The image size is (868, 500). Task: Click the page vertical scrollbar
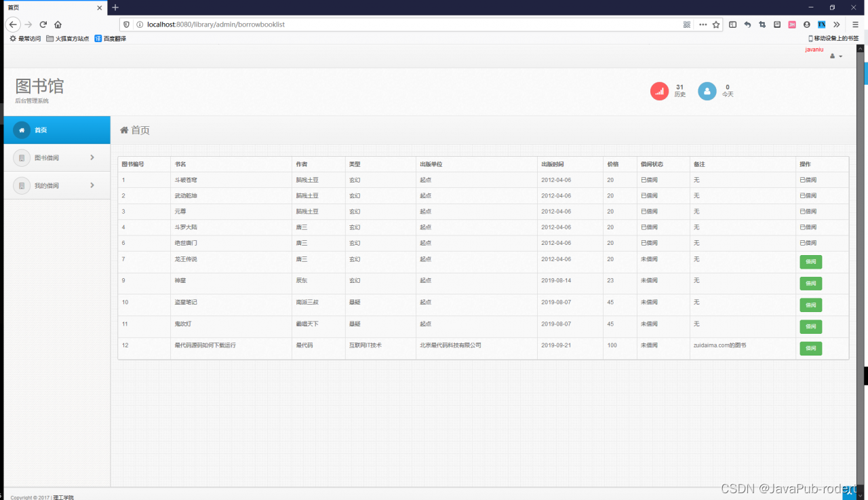(x=861, y=268)
